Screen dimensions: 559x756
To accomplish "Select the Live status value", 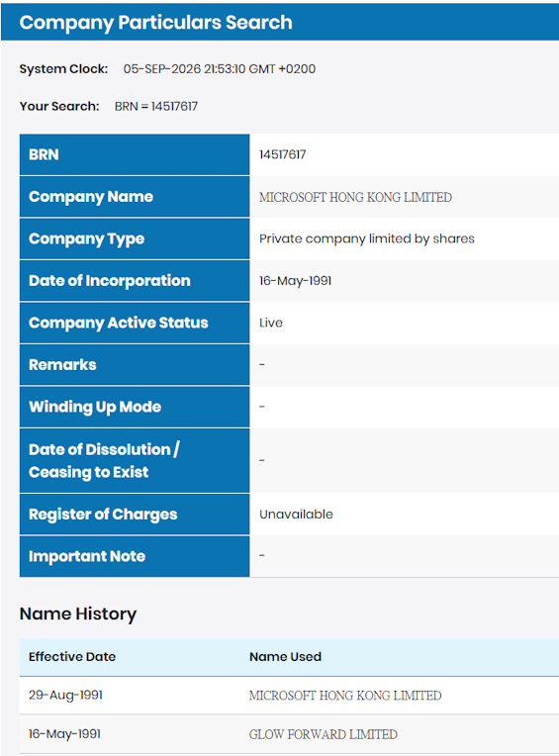I will 271,323.
